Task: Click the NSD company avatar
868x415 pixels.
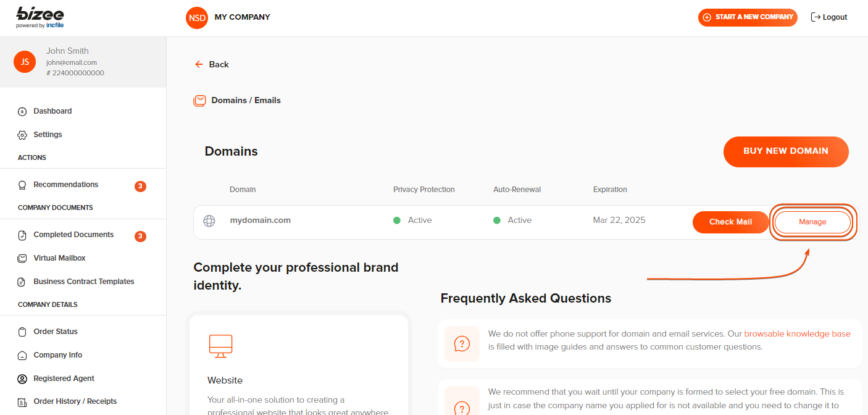Action: pos(197,18)
